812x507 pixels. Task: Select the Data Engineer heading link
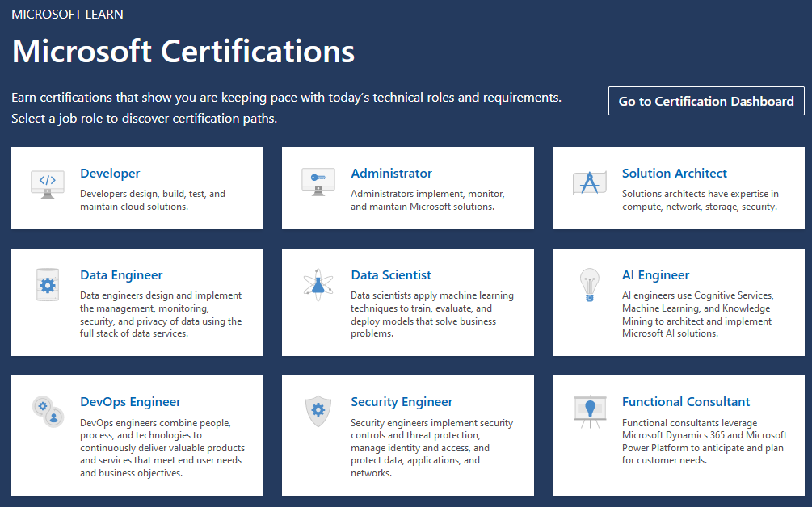point(121,275)
